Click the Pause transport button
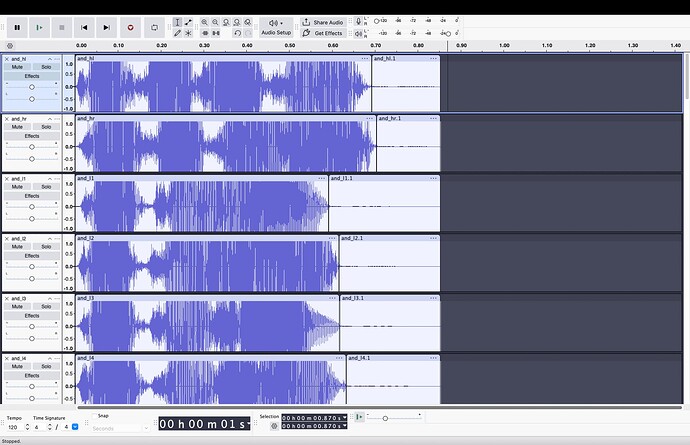Image resolution: width=690 pixels, height=445 pixels. point(17,28)
